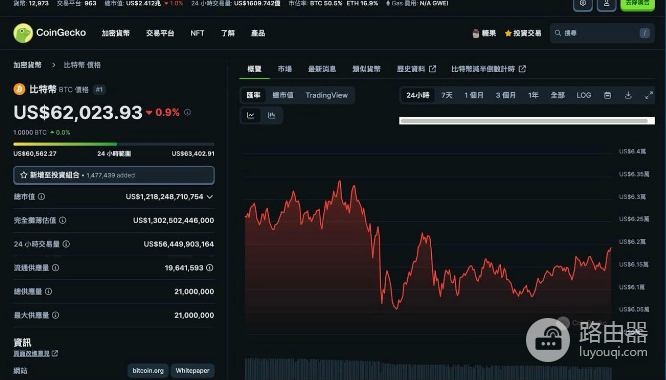This screenshot has height=380, width=666.
Task: Click the star icon in portfolio button
Action: pos(24,175)
